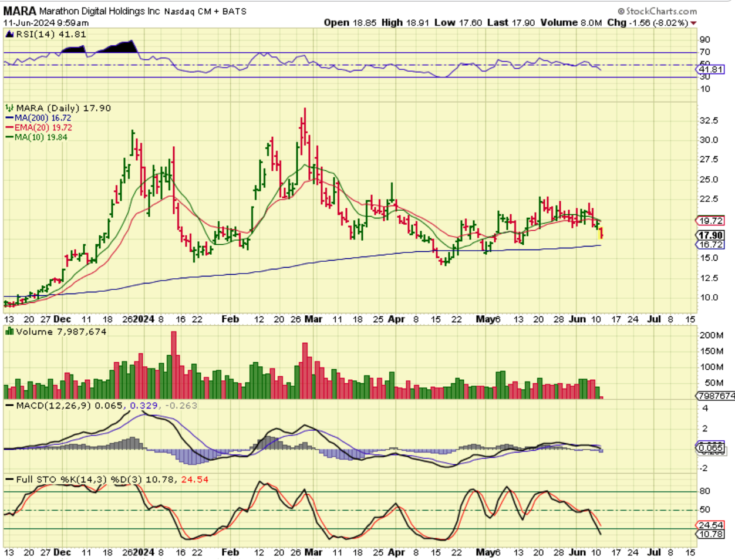
Task: Click the tallest red volume bar in January
Action: click(174, 365)
